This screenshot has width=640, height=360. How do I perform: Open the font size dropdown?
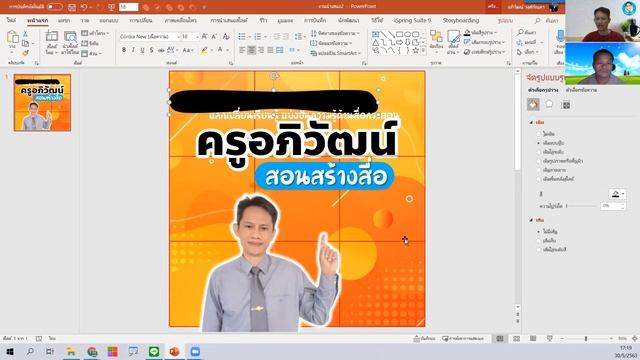tap(197, 37)
